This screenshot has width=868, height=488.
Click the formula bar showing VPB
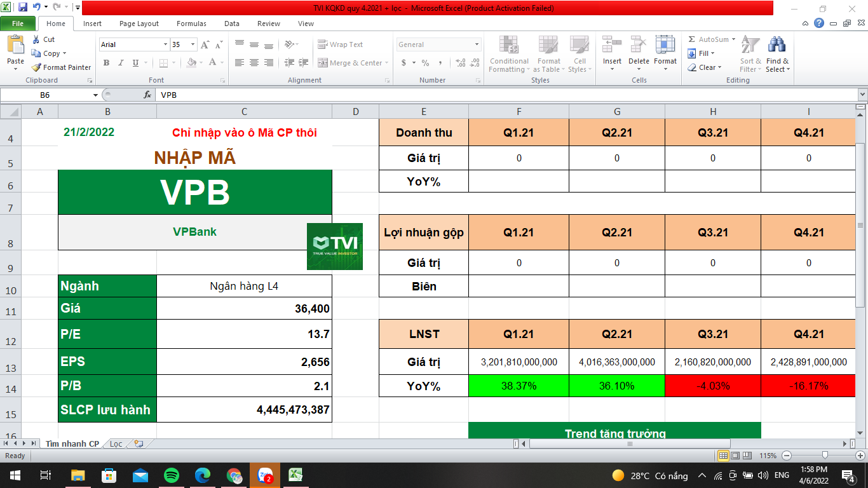click(x=505, y=95)
